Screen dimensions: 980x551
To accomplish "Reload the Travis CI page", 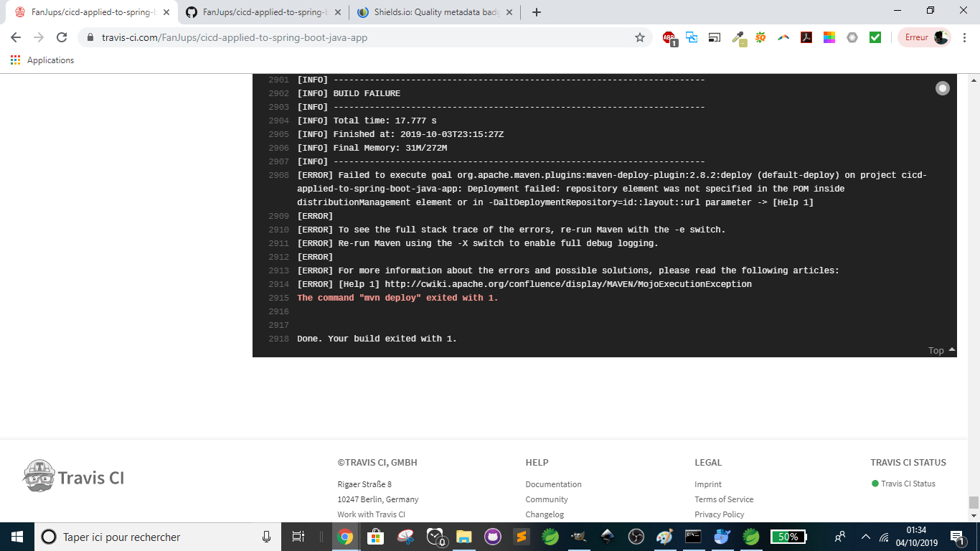I will click(62, 37).
